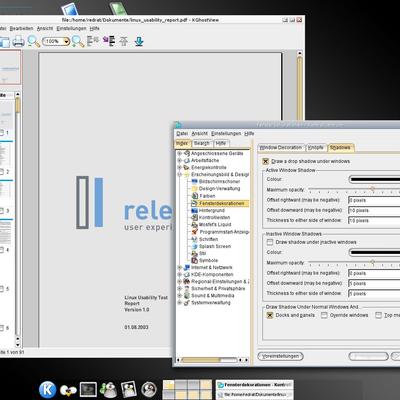Viewport: 400px width, 400px height.
Task: Switch to the Window Decoration tab
Action: 281,147
